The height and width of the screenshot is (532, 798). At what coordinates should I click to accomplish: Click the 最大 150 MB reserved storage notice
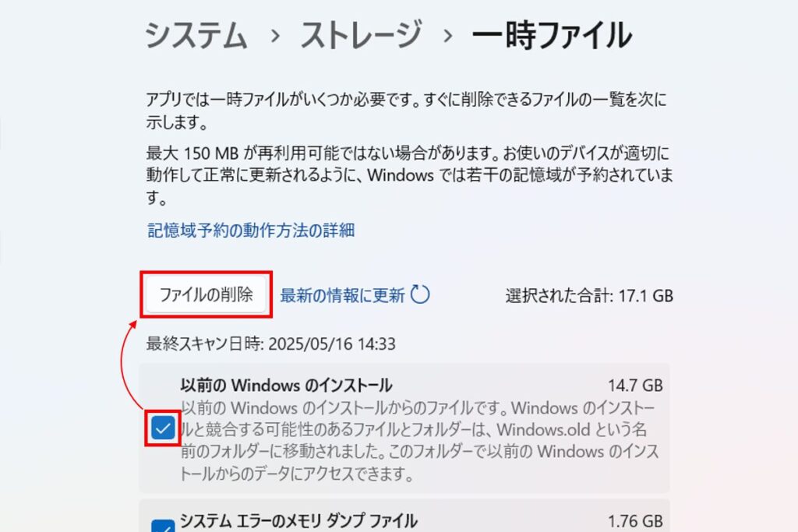[410, 175]
